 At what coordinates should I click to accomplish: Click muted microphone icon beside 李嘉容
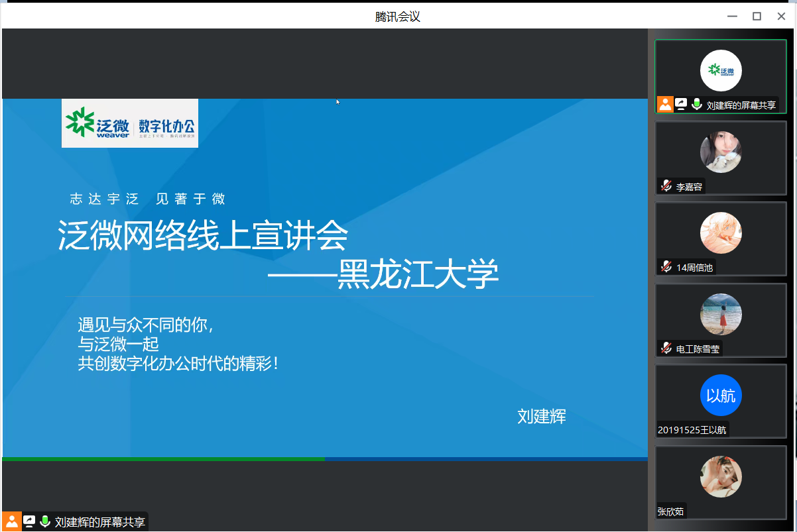666,186
